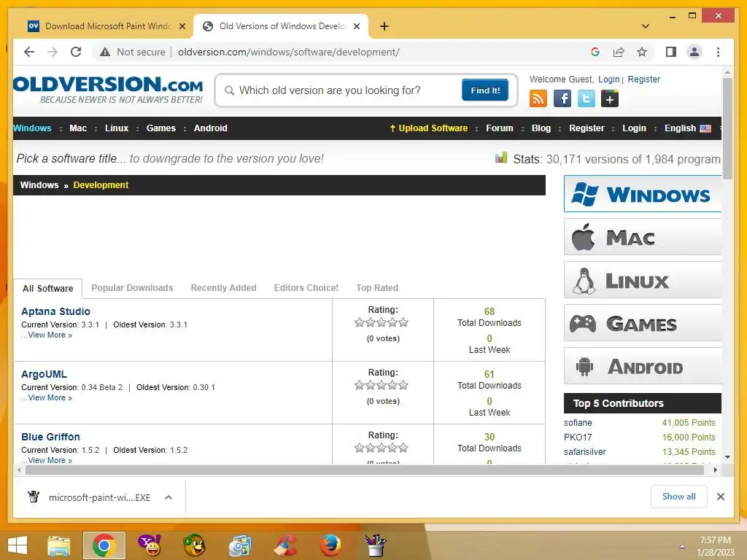Open the Not secure warning icon
This screenshot has height=560, width=747.
point(105,52)
